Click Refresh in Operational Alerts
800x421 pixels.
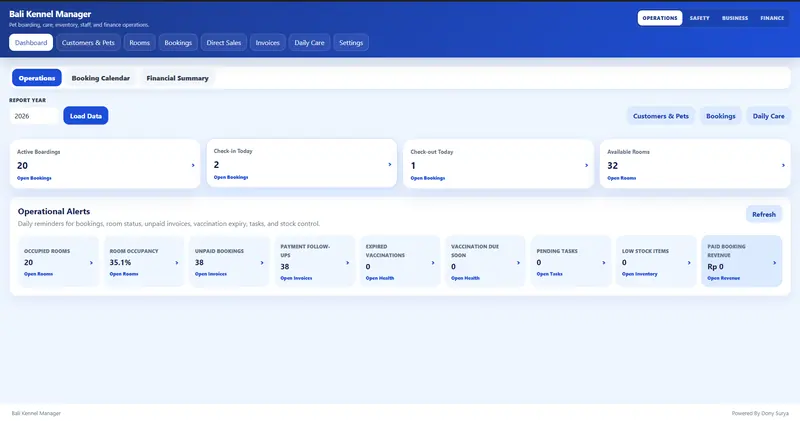tap(764, 214)
